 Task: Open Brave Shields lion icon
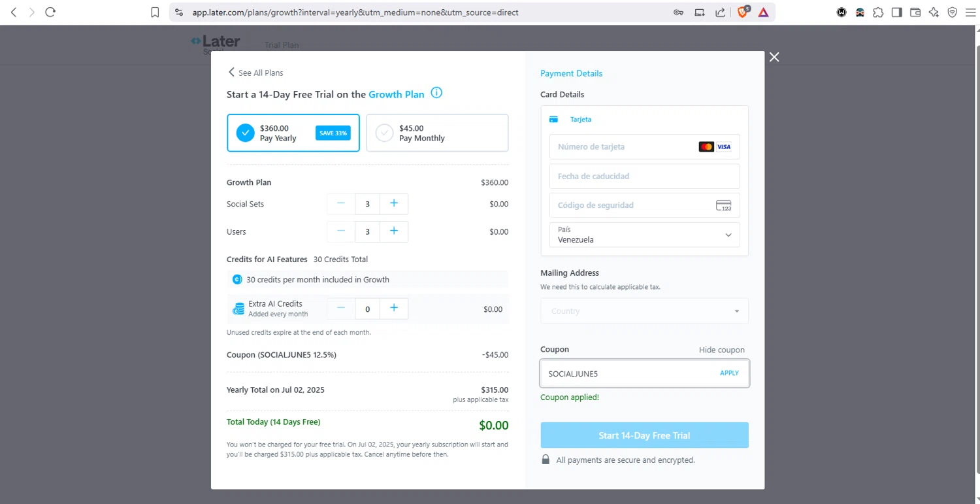[743, 12]
